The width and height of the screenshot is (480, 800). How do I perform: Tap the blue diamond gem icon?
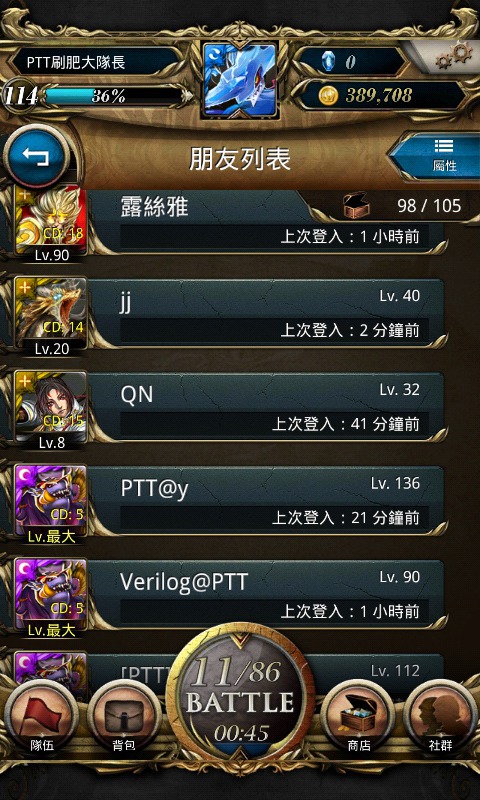tap(327, 62)
